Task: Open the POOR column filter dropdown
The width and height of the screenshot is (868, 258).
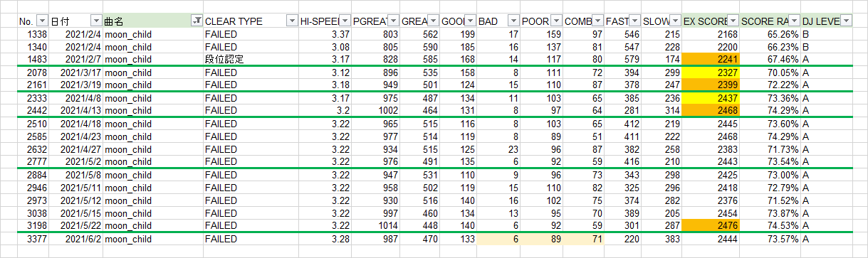Action: click(555, 21)
